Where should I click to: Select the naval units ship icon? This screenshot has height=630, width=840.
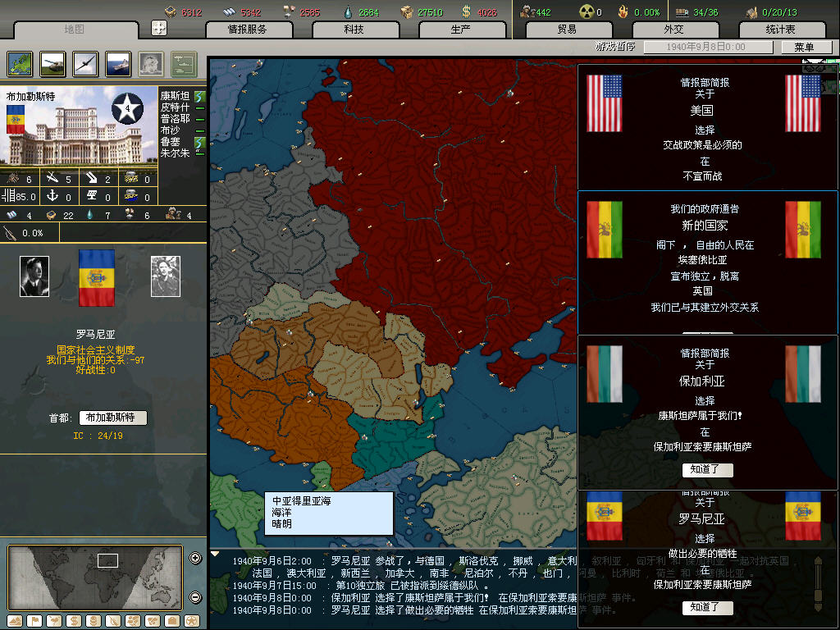click(118, 64)
